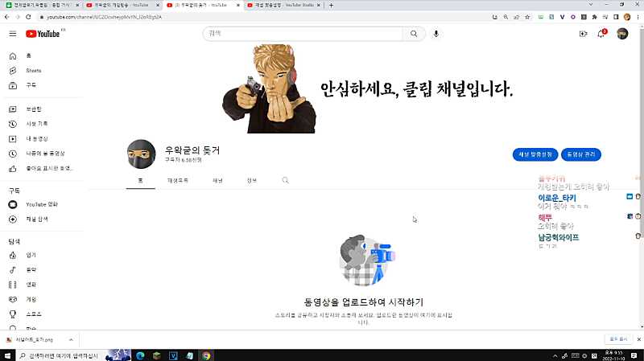Open the YouTube hamburger guide menu
The height and width of the screenshot is (361, 644).
coord(13,34)
